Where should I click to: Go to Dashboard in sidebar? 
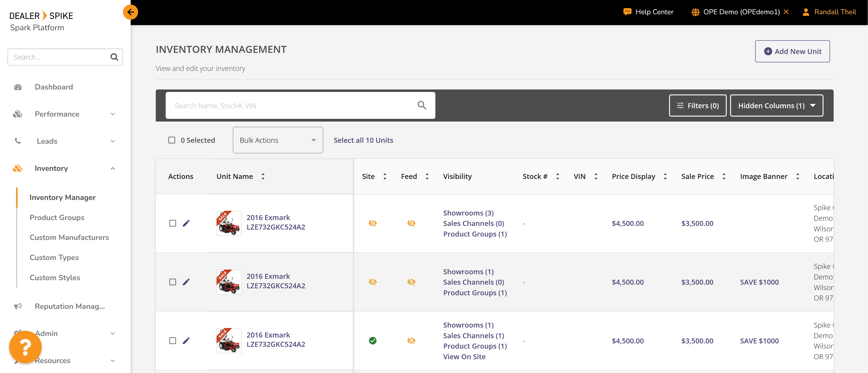[54, 87]
